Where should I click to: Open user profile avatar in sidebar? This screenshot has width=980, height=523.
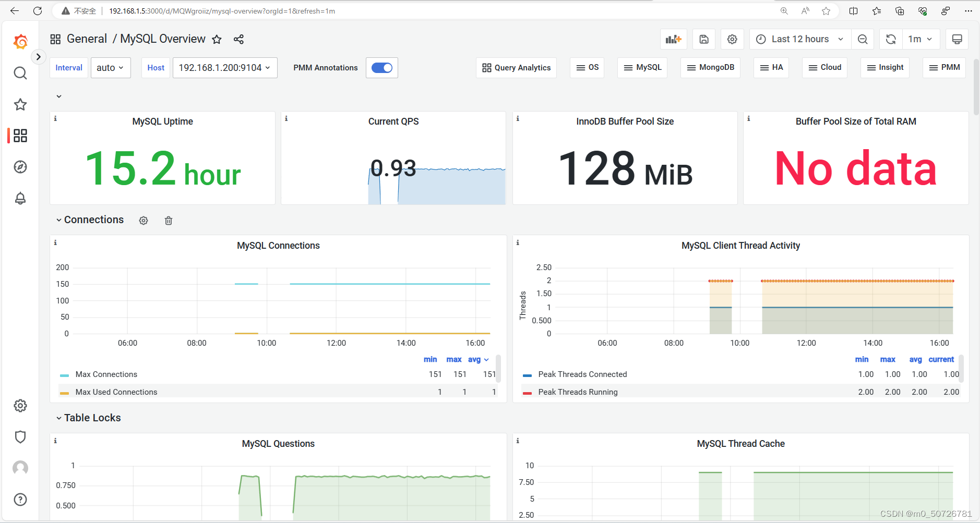(x=20, y=468)
